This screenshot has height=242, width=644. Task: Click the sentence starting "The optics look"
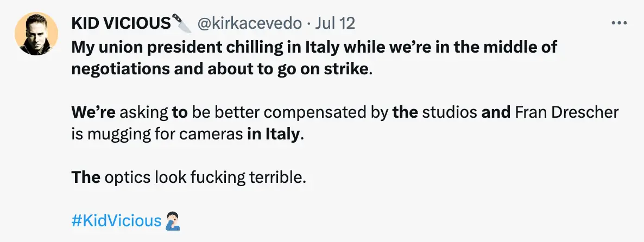[x=189, y=177]
